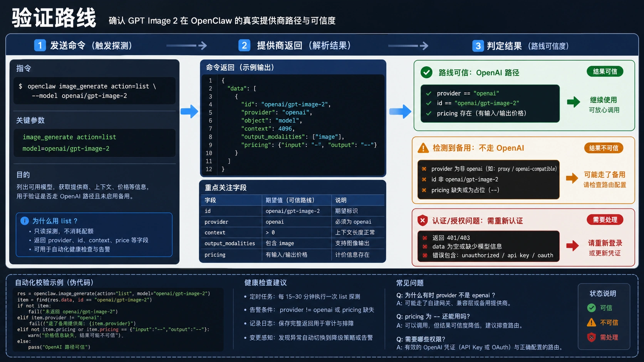Click the check mark beside provider == "openai"
Viewport: 644px width, 362px height.
pos(429,93)
